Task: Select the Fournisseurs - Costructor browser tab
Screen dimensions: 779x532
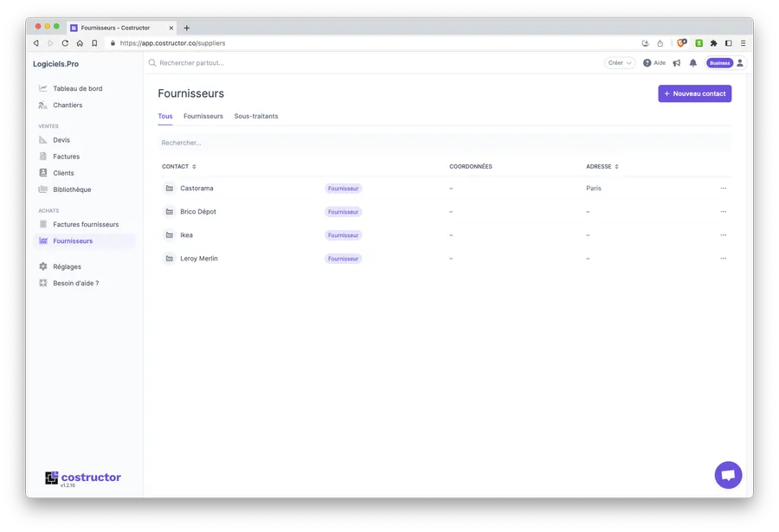Action: pos(122,28)
